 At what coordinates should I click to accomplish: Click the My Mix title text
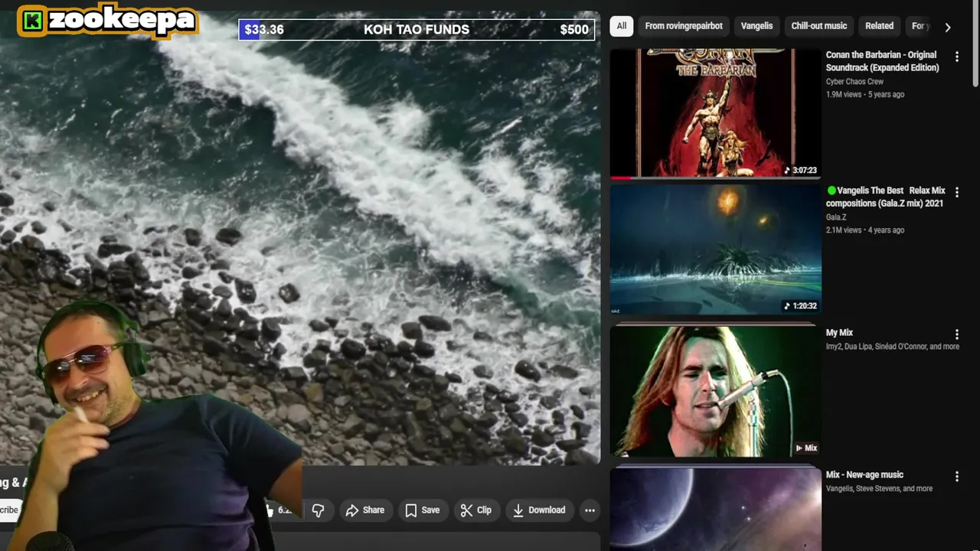tap(839, 333)
